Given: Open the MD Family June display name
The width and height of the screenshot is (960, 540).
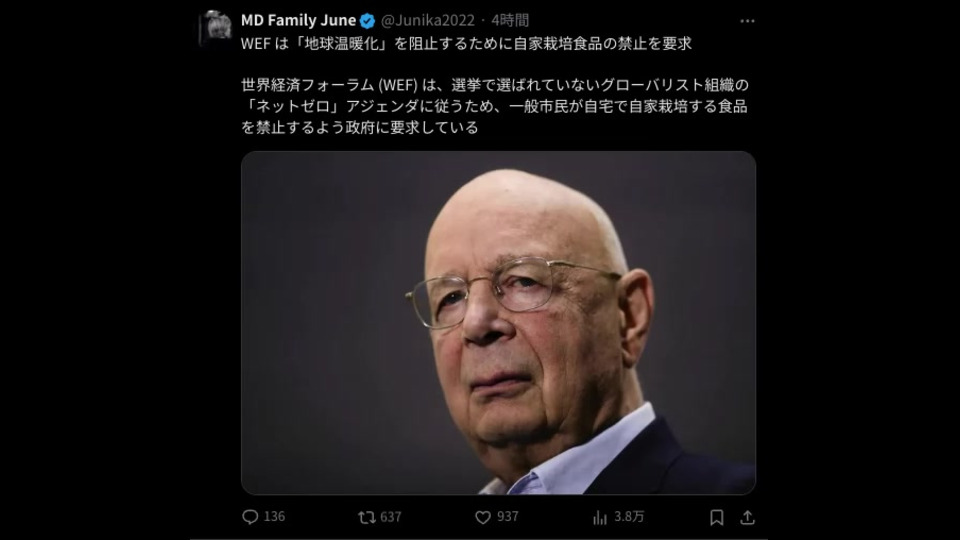Looking at the screenshot, I should click(x=298, y=20).
